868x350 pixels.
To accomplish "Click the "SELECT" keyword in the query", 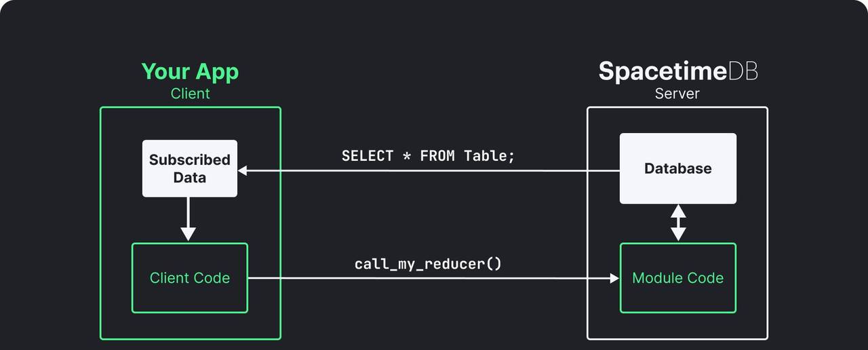I will (368, 156).
